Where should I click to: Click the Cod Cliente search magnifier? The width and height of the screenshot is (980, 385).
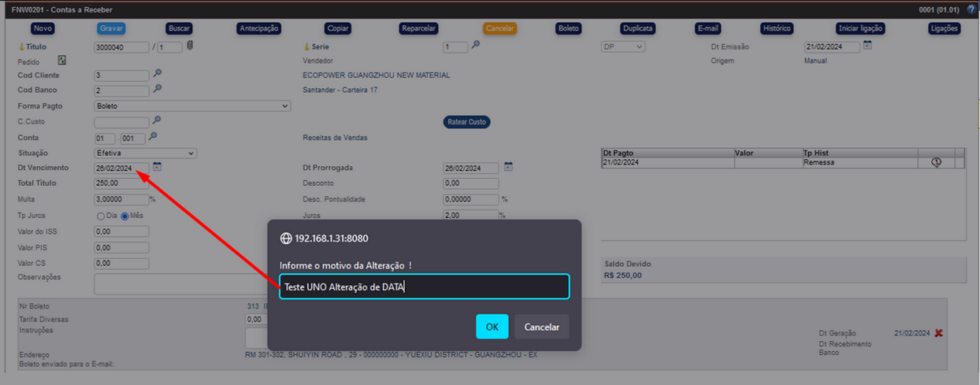[x=158, y=74]
